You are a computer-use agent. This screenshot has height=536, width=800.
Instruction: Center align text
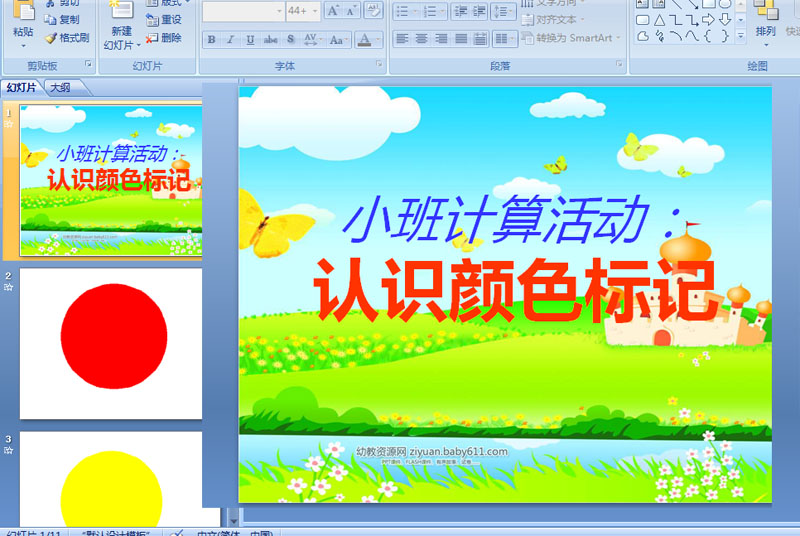tap(421, 39)
